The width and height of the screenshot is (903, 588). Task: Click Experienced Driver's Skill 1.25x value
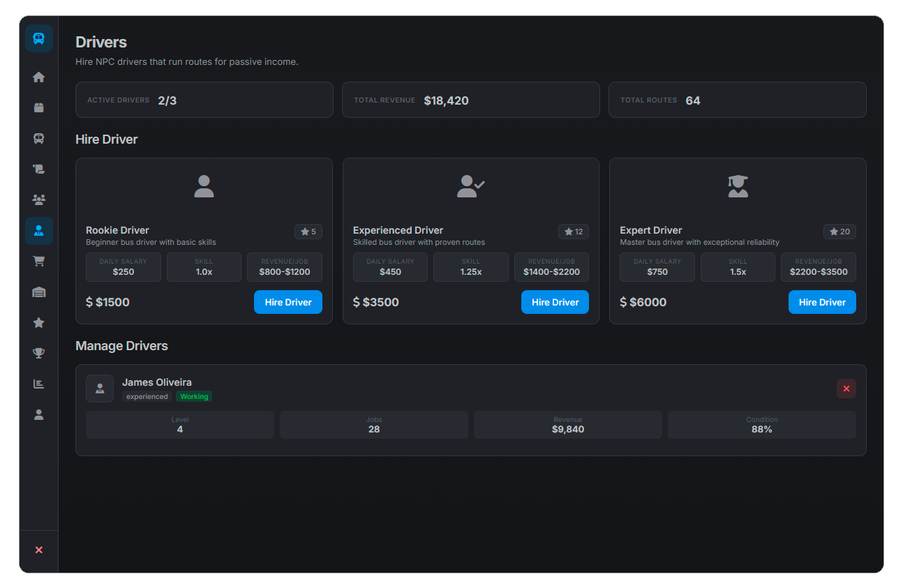(471, 267)
